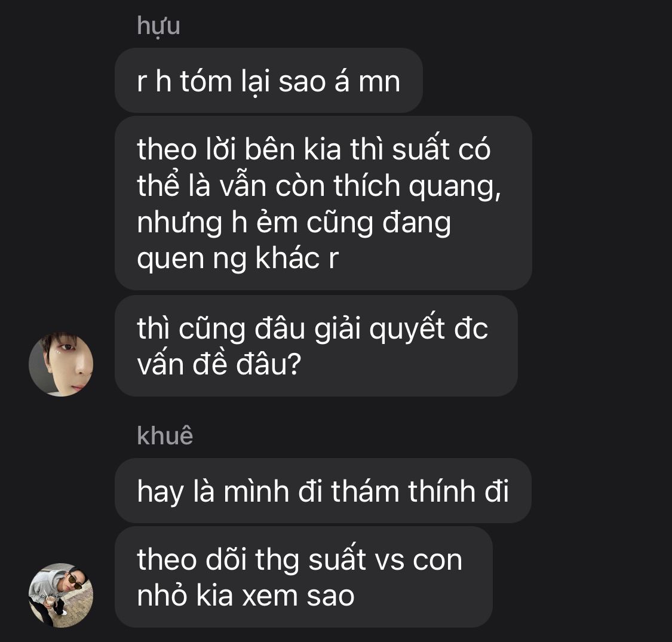Open khuê's profile picture avatar
672x642 pixels.
[61, 595]
